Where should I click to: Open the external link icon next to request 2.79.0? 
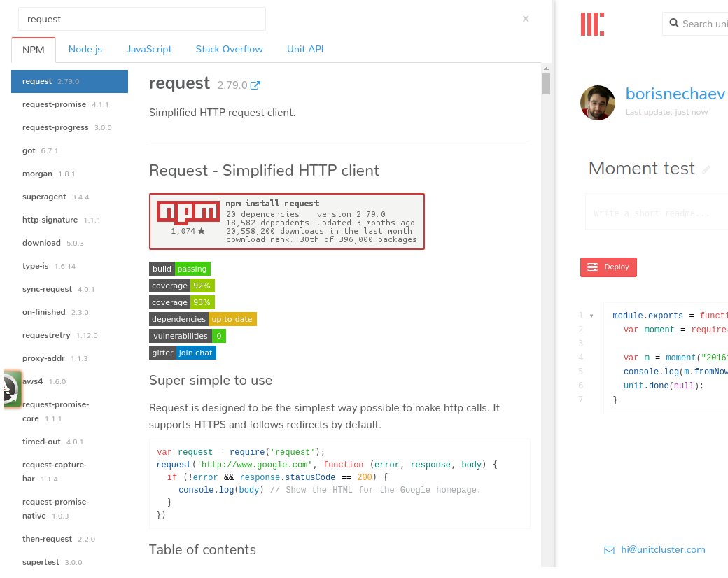[x=255, y=84]
